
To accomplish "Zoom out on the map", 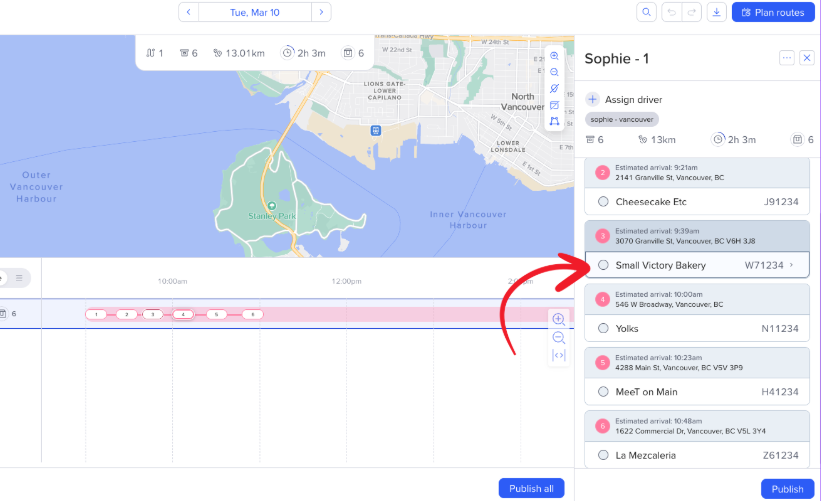I will click(554, 72).
